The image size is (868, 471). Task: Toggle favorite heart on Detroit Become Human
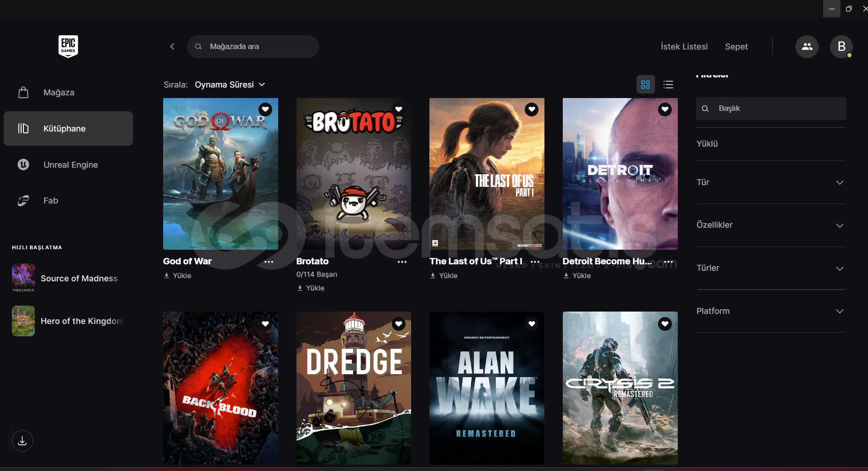[x=665, y=110]
